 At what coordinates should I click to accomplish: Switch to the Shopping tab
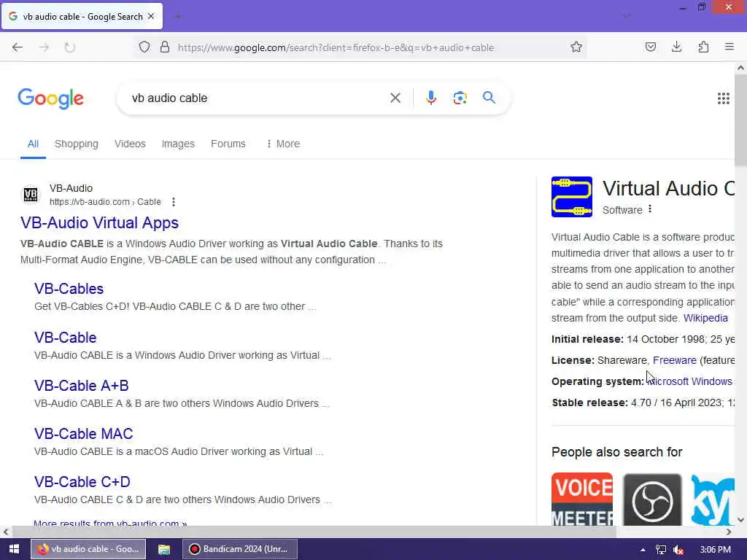click(76, 144)
